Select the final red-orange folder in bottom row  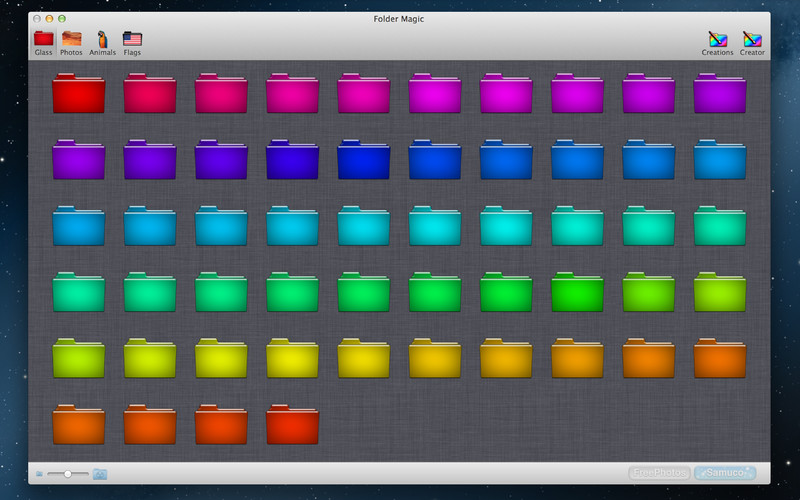click(292, 424)
